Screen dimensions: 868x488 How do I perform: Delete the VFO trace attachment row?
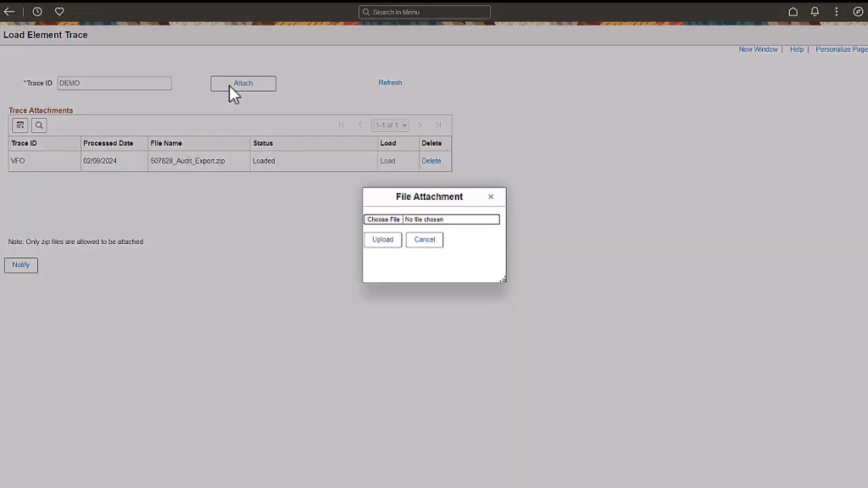pos(431,161)
